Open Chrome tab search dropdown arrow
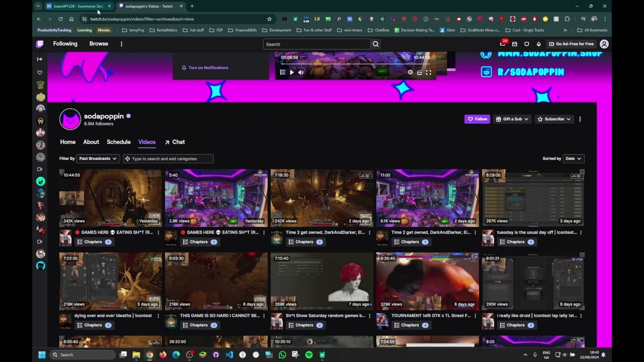Image resolution: width=644 pixels, height=362 pixels. tap(38, 6)
